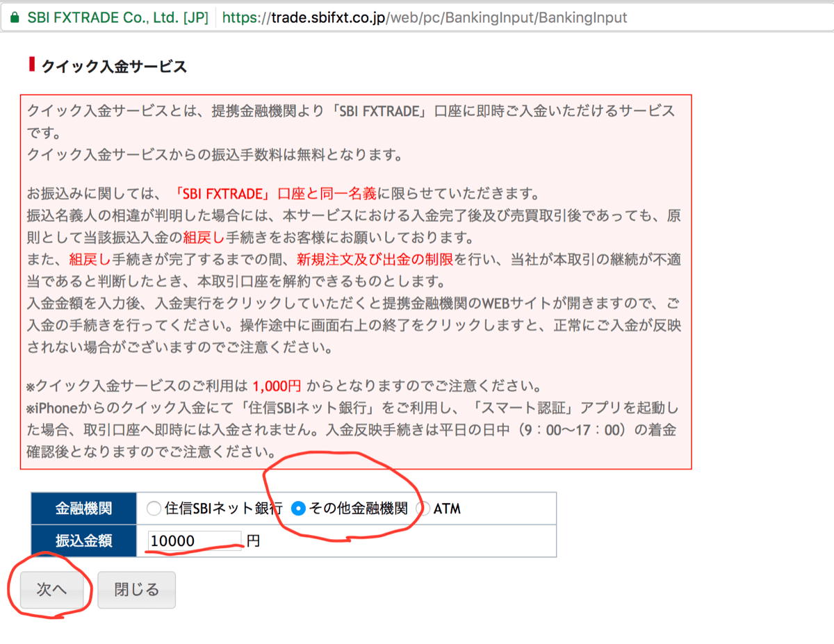Click the 振込金額 row label
834x644 pixels.
tap(83, 540)
